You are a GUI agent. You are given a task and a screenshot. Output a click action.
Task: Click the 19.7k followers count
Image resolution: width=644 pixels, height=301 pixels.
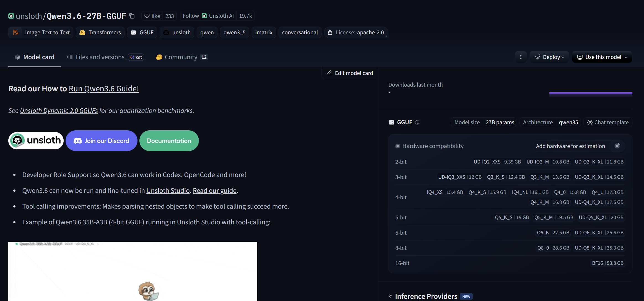click(x=245, y=16)
